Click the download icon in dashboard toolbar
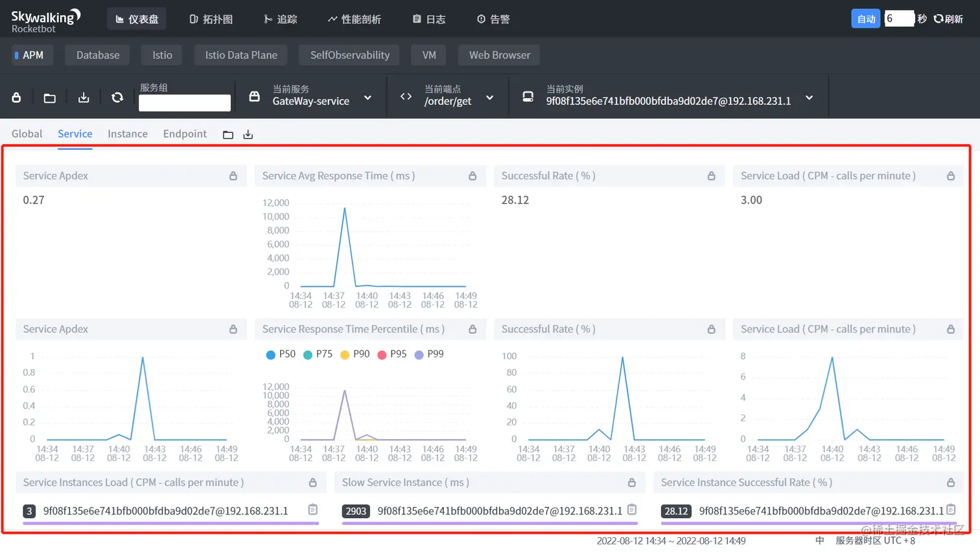 [x=84, y=97]
